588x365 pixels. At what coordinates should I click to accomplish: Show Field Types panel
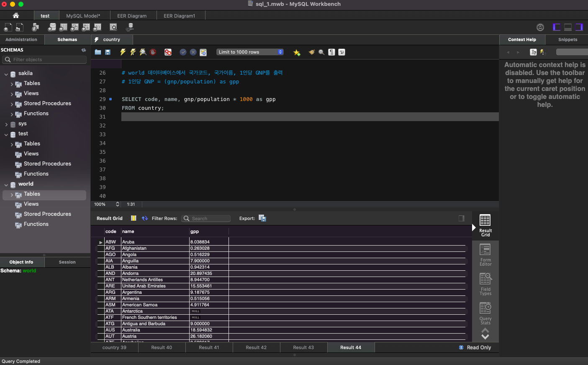(485, 285)
